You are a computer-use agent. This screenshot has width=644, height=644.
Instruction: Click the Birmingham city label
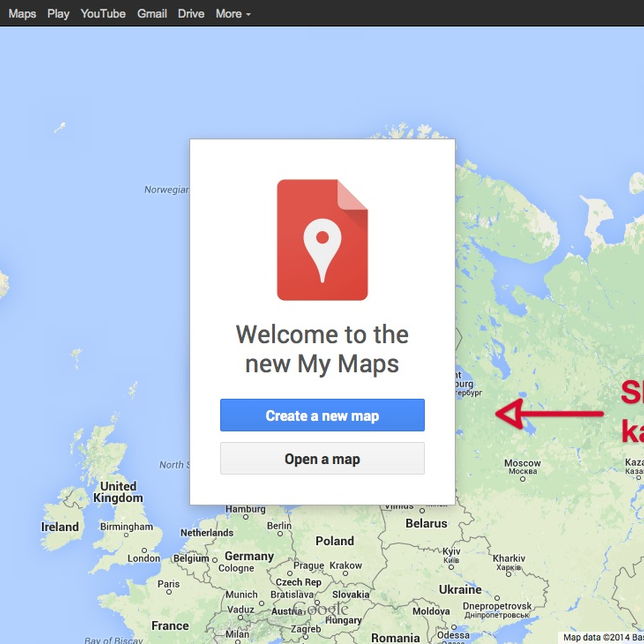(x=126, y=527)
